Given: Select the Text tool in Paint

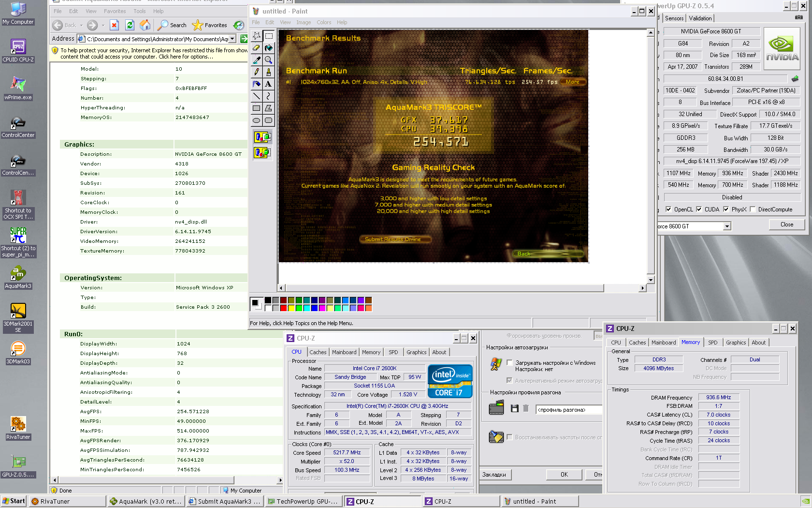Looking at the screenshot, I should pos(269,84).
